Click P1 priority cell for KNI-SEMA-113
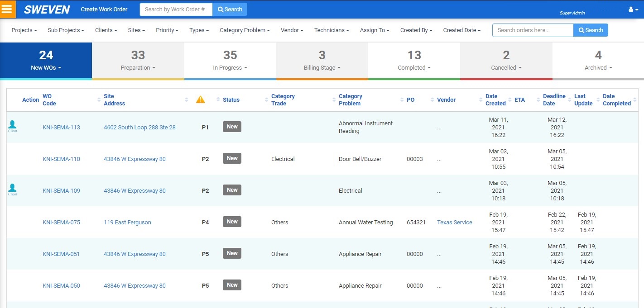 [x=205, y=128]
